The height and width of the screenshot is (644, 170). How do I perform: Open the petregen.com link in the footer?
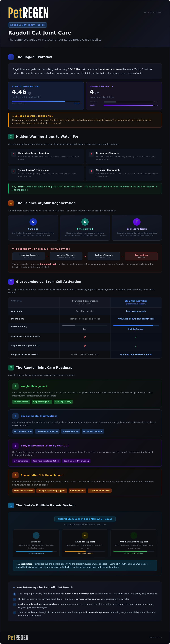[155, 637]
